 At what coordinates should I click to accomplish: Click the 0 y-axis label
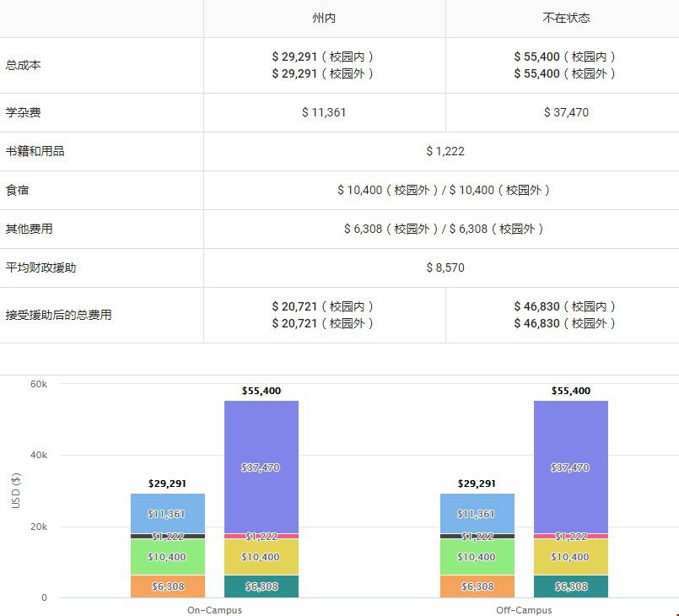tap(44, 597)
